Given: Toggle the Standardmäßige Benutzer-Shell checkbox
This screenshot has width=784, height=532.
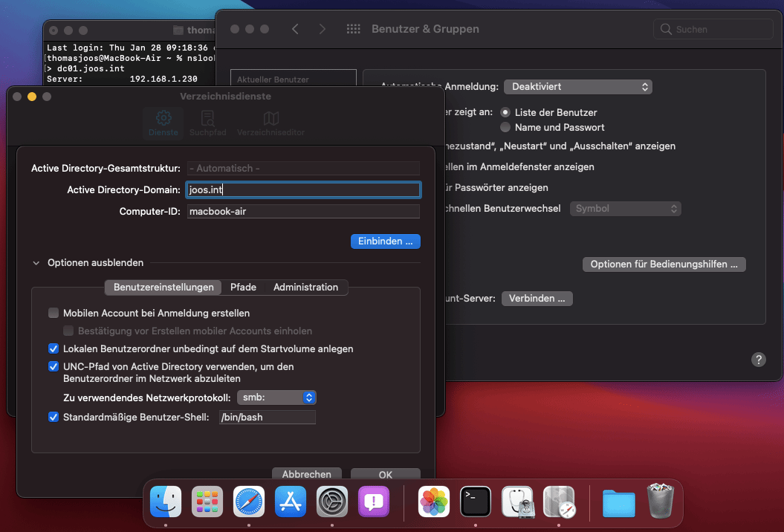Looking at the screenshot, I should (x=54, y=417).
